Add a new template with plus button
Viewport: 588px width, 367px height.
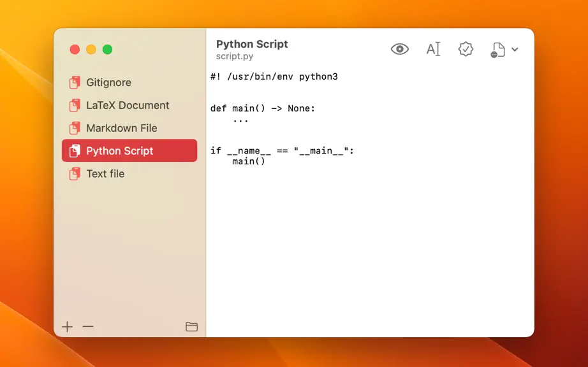pyautogui.click(x=68, y=327)
